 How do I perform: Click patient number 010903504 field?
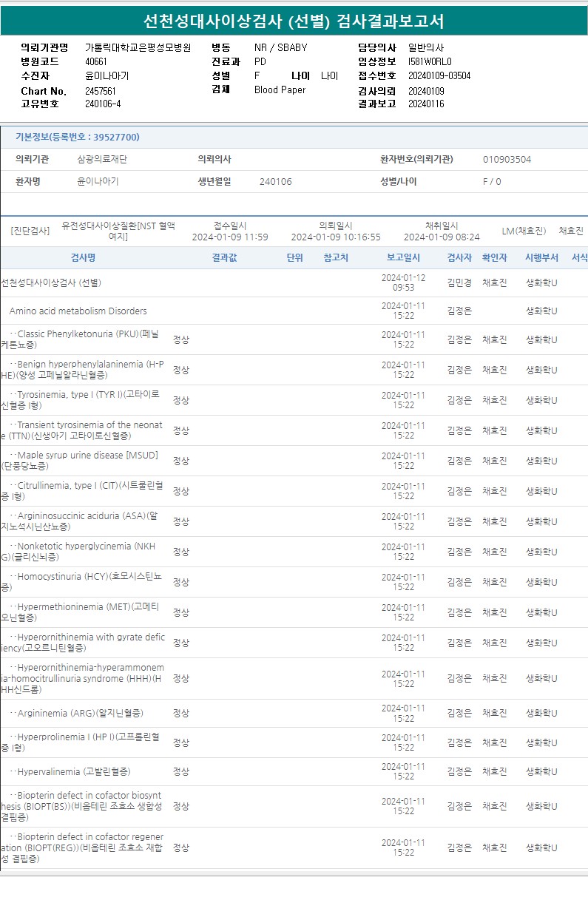[x=507, y=160]
